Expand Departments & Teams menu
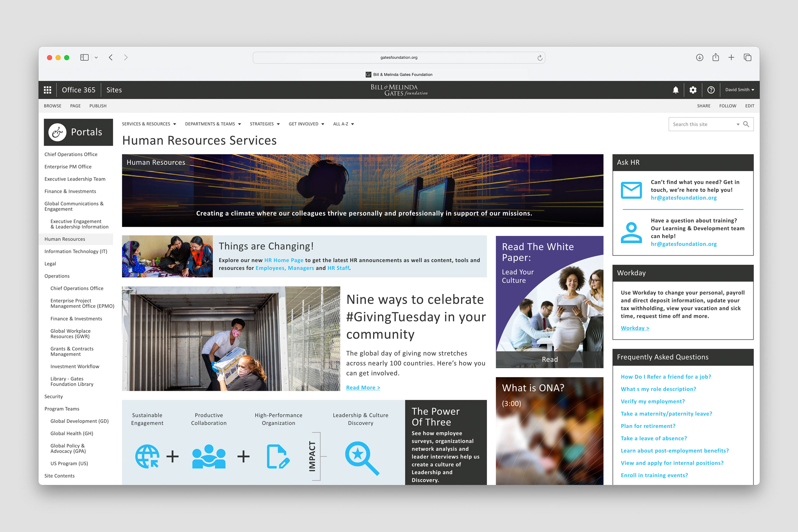798x532 pixels. pos(213,124)
